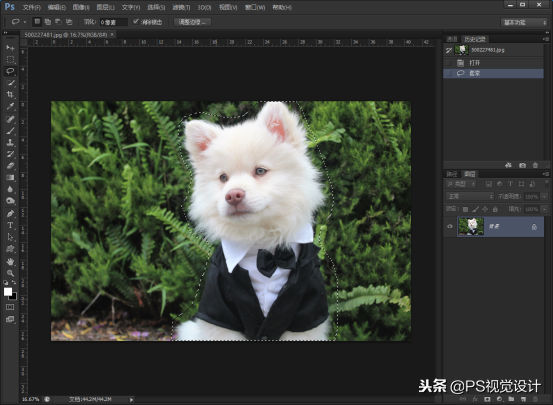Screen dimensions: 553x405
Task: Delete the current history state
Action: pos(535,165)
